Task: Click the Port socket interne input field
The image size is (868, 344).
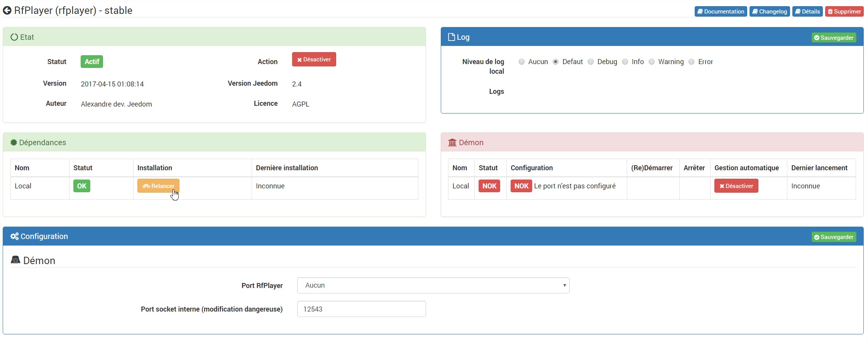Action: click(x=361, y=309)
